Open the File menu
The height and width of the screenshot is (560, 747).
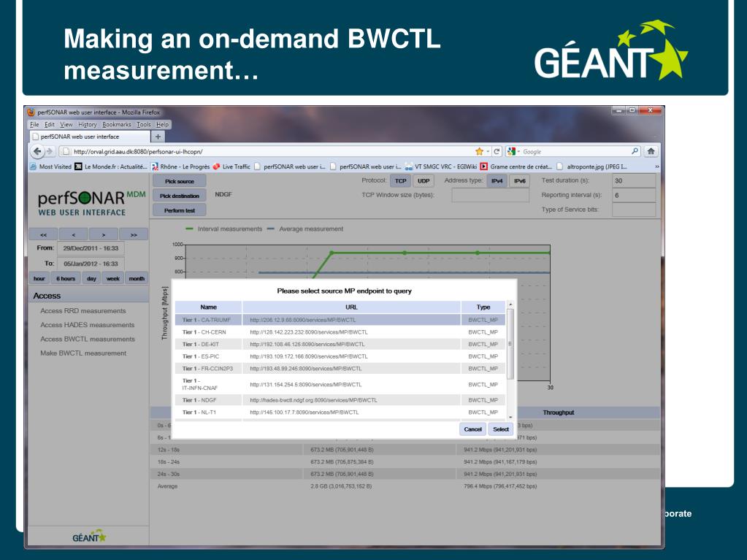point(34,124)
